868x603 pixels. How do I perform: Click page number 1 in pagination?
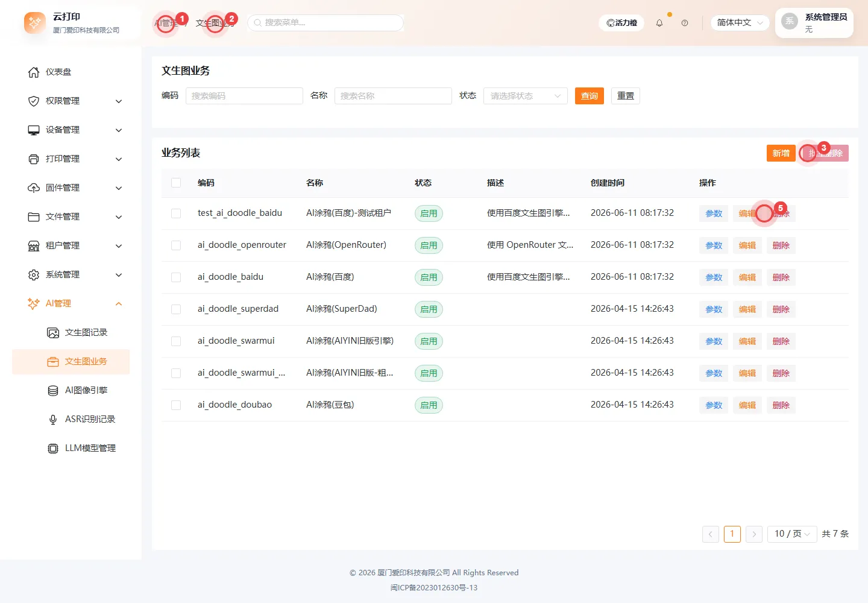click(x=732, y=534)
